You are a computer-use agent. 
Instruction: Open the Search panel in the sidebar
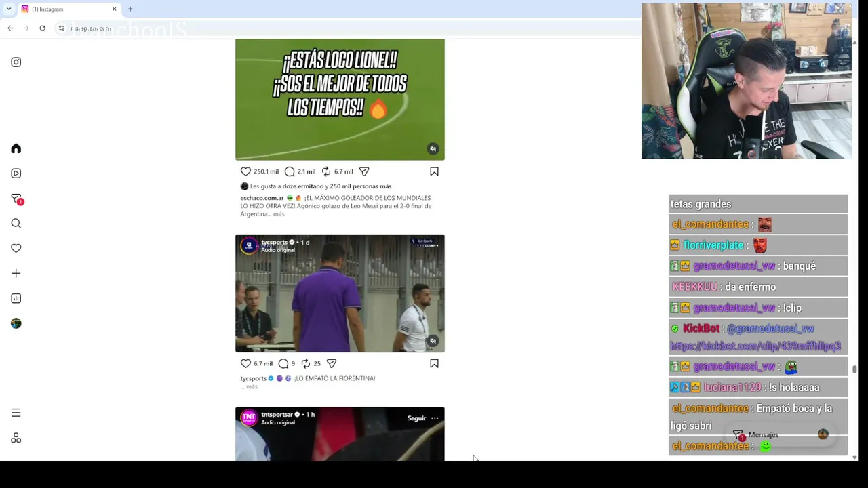coord(16,224)
